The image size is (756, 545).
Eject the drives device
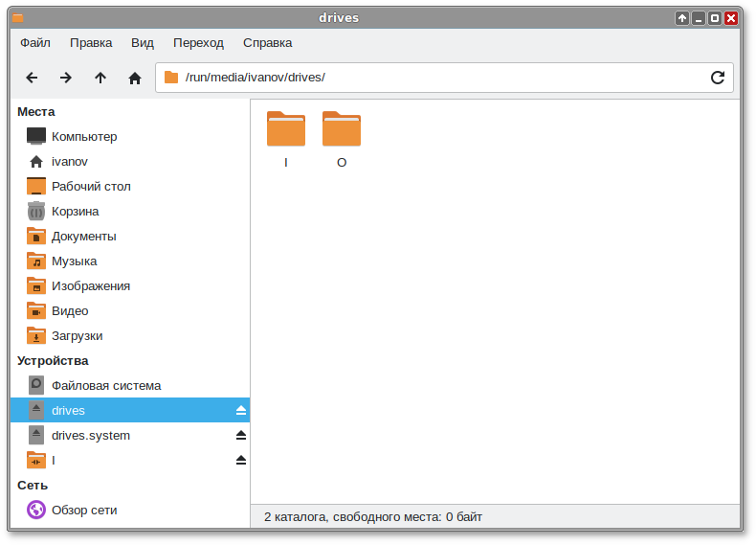click(x=241, y=410)
